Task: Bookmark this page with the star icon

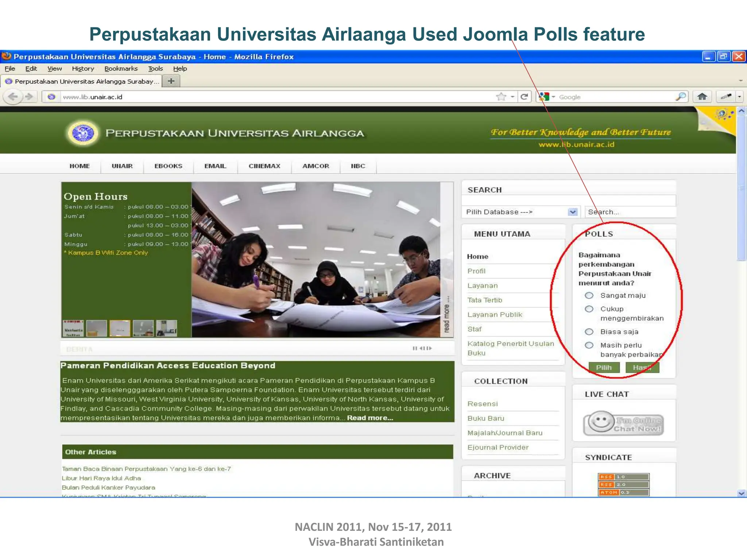Action: (501, 97)
